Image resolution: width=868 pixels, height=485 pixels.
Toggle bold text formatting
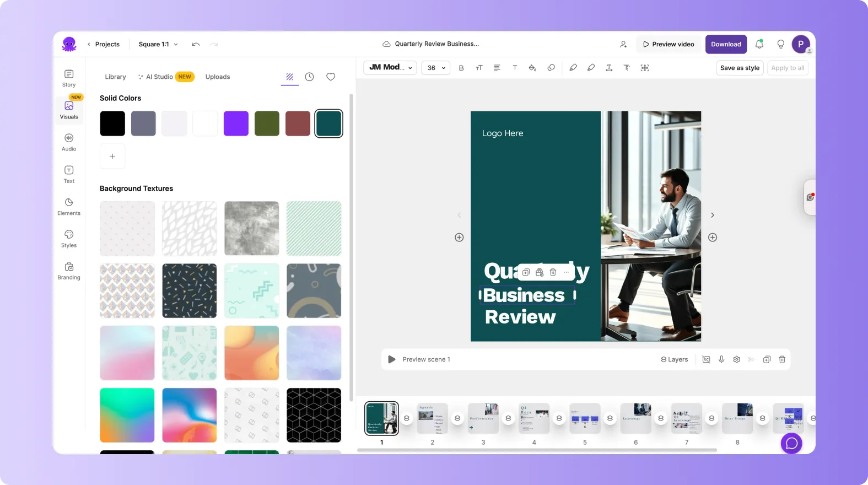(461, 68)
